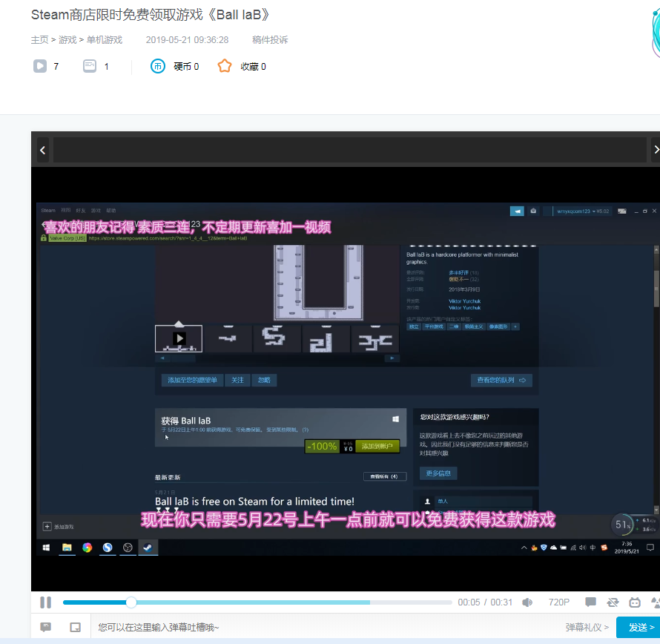Open the 弹幕礼仪 link
The height and width of the screenshot is (644, 660).
click(587, 627)
